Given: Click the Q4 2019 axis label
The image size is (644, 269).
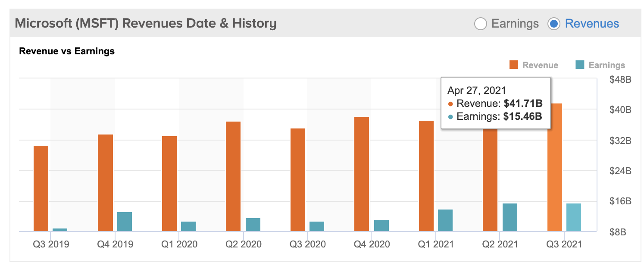Looking at the screenshot, I should 115,244.
